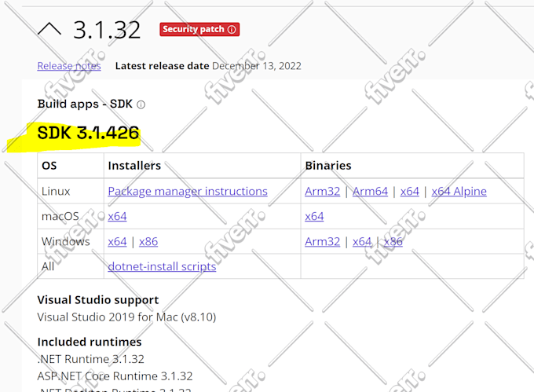Download Windows x86 binaries
Screen dimensions: 534x392
[x=393, y=241]
